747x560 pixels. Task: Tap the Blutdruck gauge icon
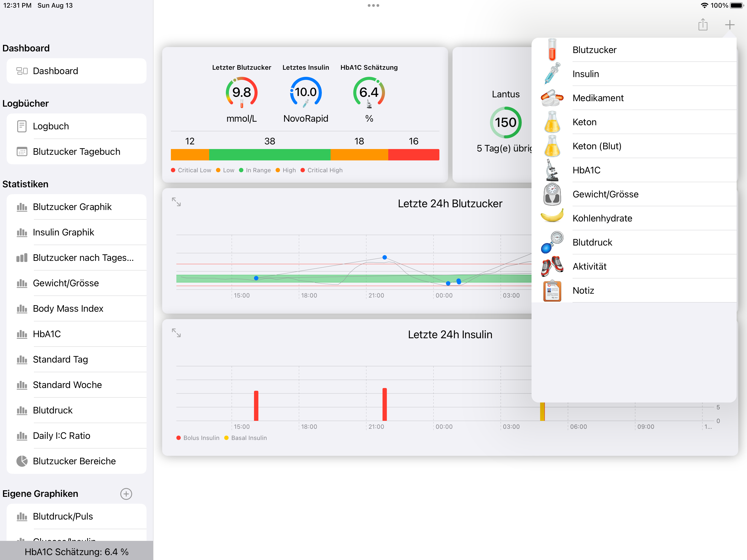pyautogui.click(x=552, y=243)
